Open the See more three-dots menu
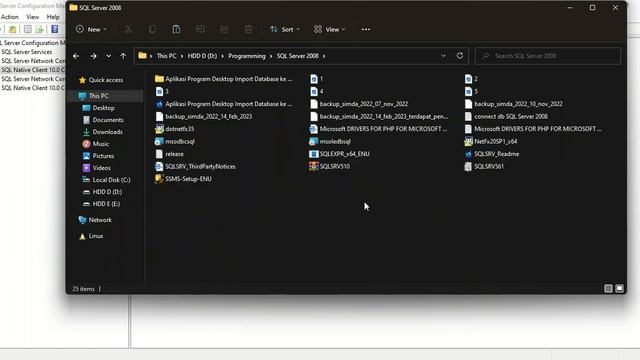 pos(366,29)
